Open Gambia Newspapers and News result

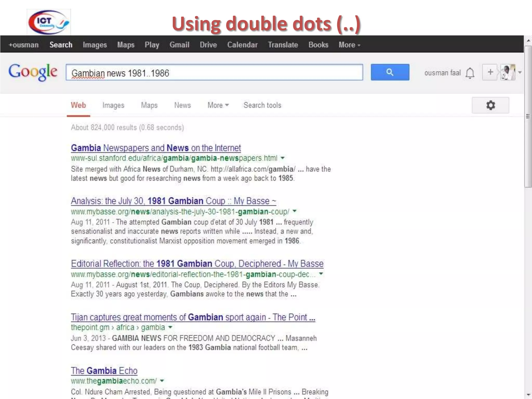[156, 148]
